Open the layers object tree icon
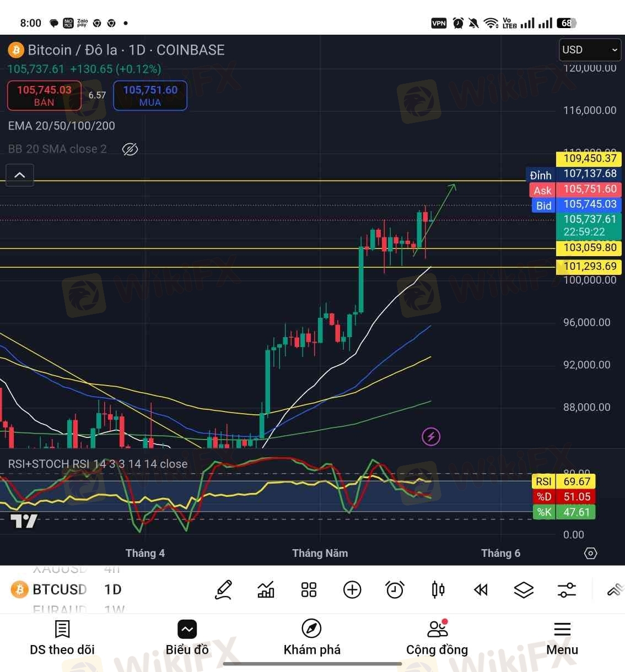 click(x=524, y=590)
